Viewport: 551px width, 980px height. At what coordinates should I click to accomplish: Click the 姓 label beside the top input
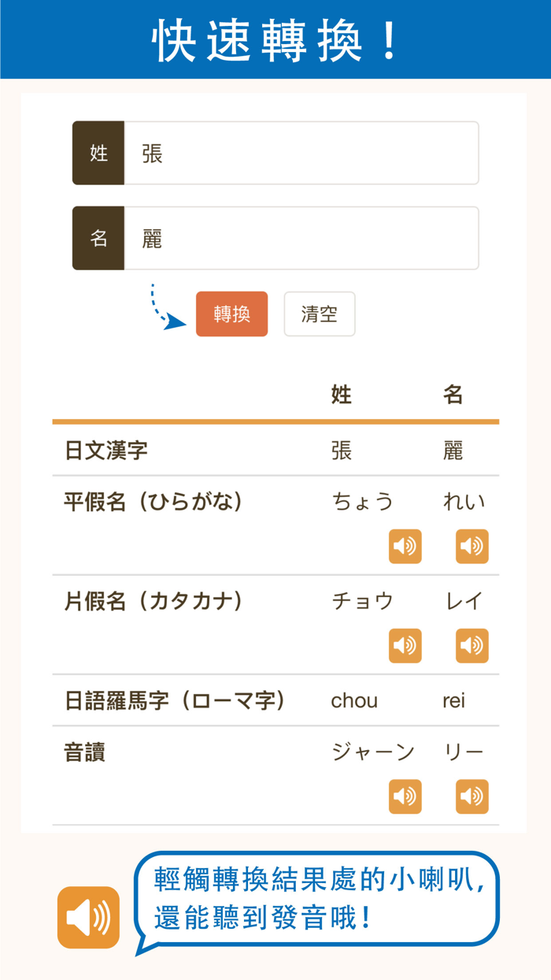click(98, 153)
